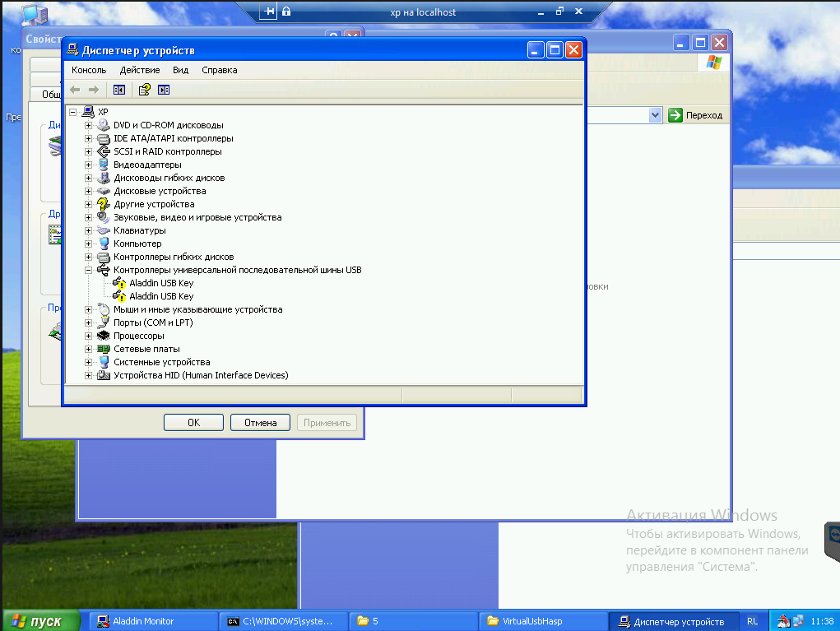Image resolution: width=840 pixels, height=631 pixels.
Task: Toggle the console tree pane toolbar icon
Action: click(x=119, y=90)
